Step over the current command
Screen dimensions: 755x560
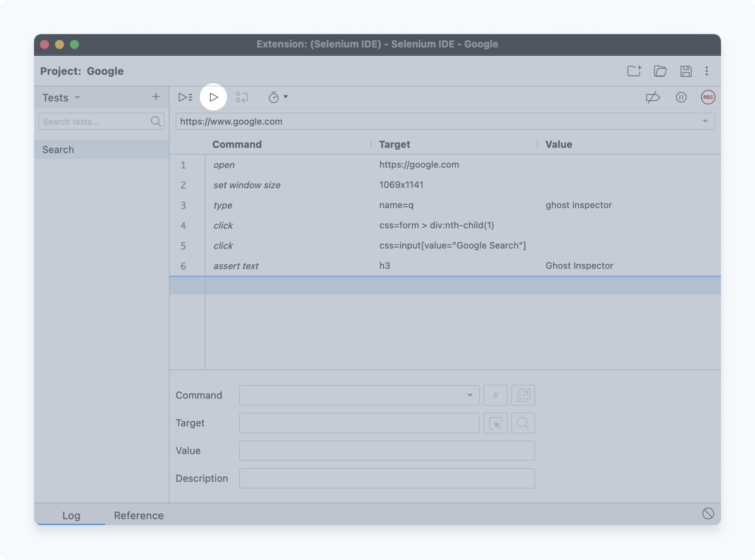pyautogui.click(x=242, y=97)
